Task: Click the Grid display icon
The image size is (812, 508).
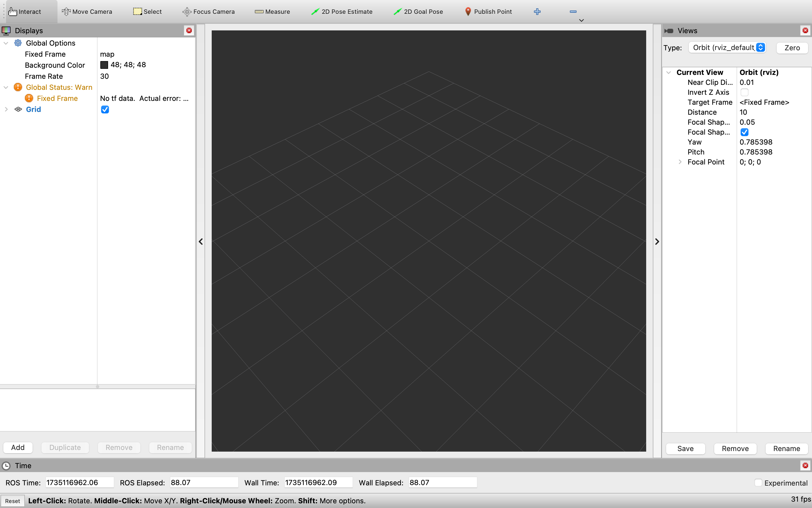Action: 18,109
